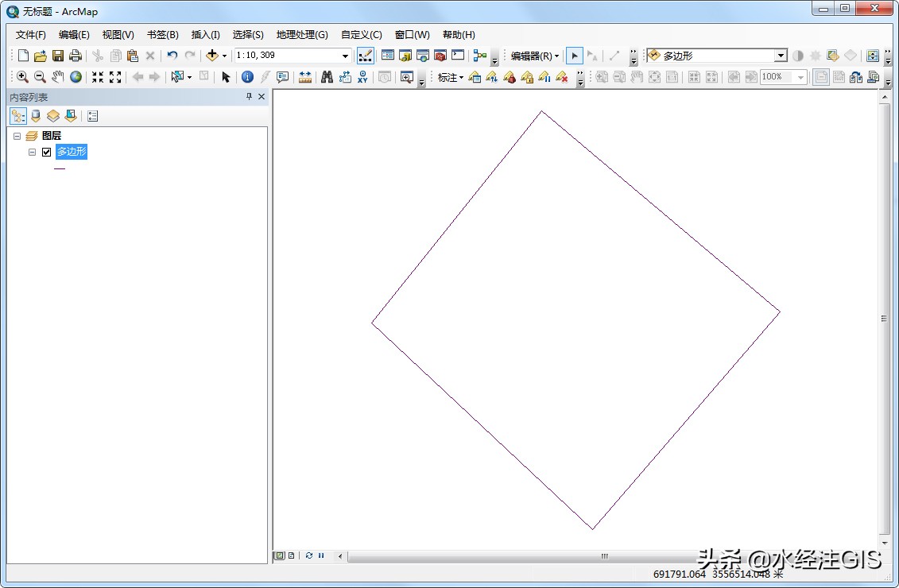
Task: Refresh the map view button
Action: click(x=309, y=555)
